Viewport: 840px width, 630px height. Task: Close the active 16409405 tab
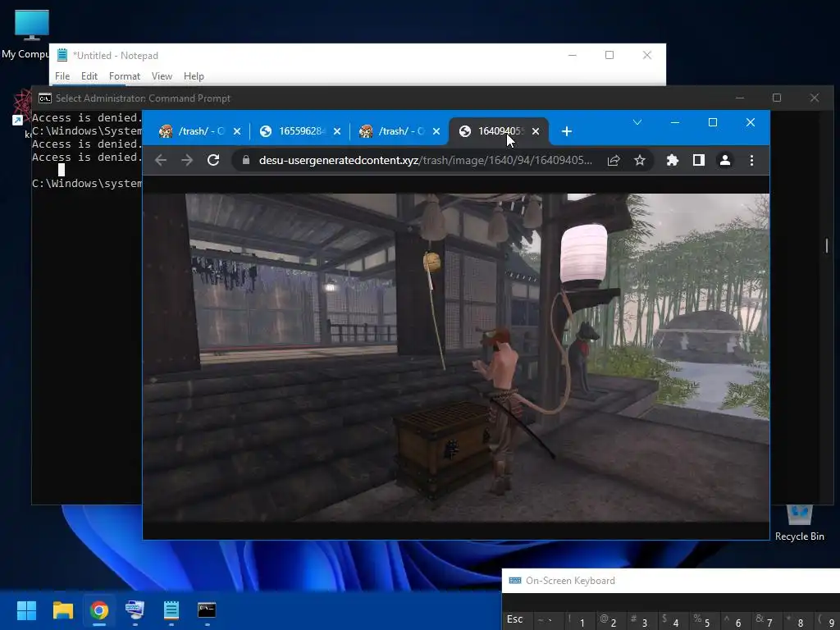coord(536,131)
